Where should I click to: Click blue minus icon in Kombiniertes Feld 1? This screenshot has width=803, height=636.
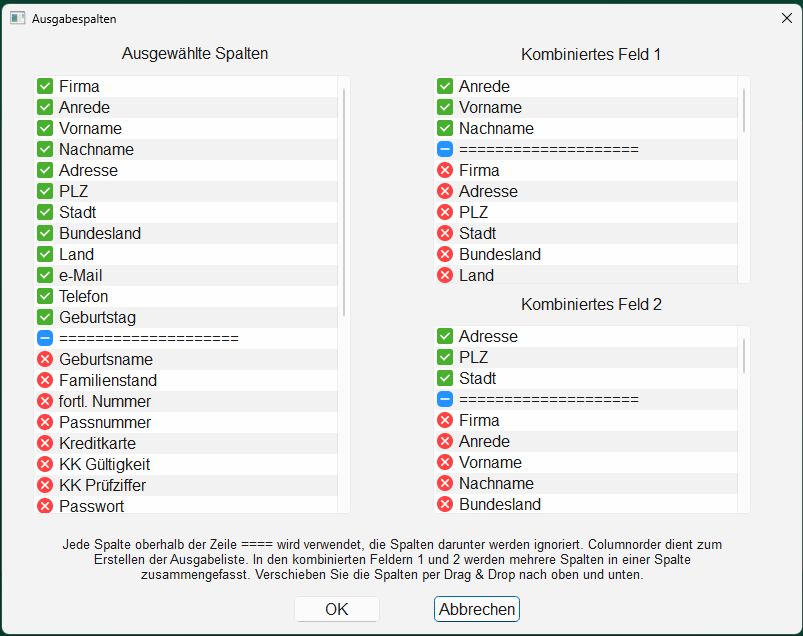coord(445,149)
